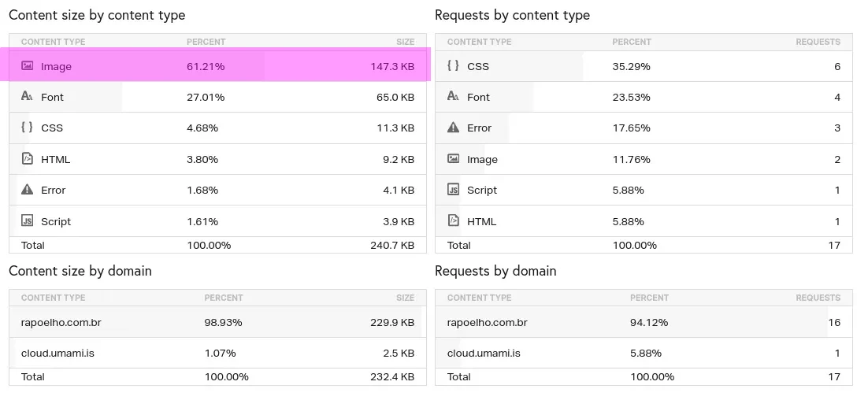This screenshot has height=400, width=868.
Task: Click the Error warning icon in requests table
Action: [453, 128]
